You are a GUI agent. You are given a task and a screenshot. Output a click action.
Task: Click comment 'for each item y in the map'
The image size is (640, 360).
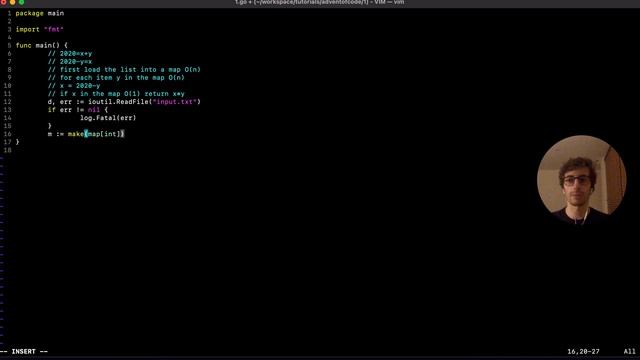coord(116,78)
